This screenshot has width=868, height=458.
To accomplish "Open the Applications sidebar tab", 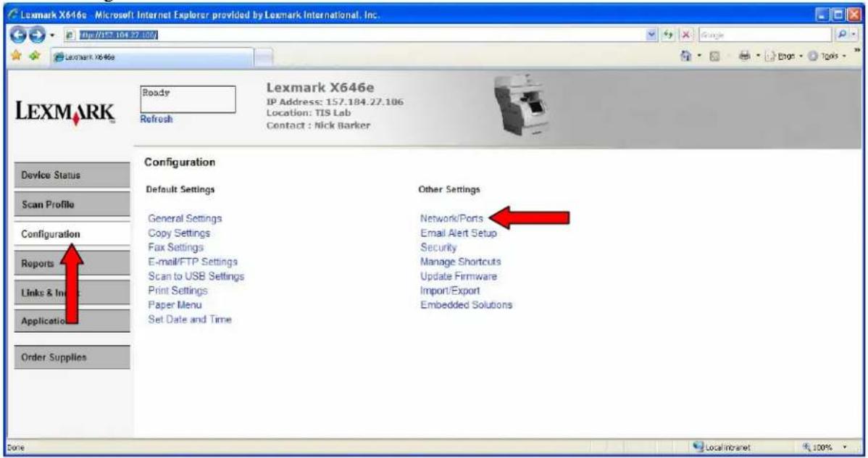I will 72,321.
